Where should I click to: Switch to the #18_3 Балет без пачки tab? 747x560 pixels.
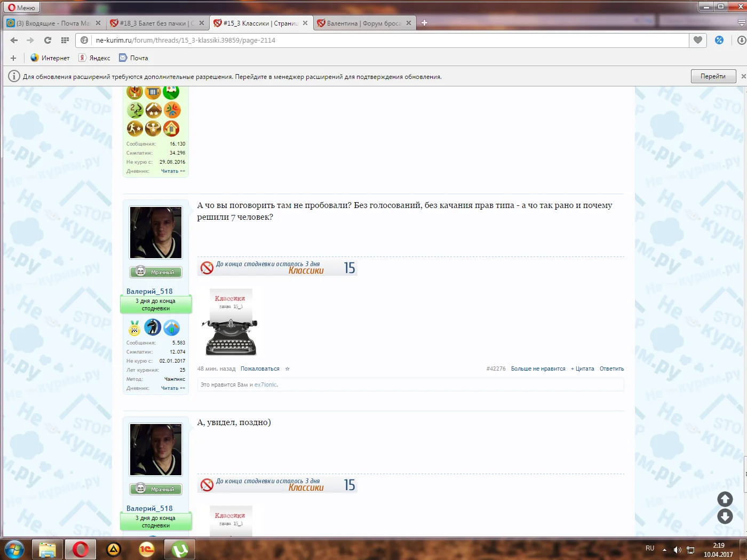point(155,23)
